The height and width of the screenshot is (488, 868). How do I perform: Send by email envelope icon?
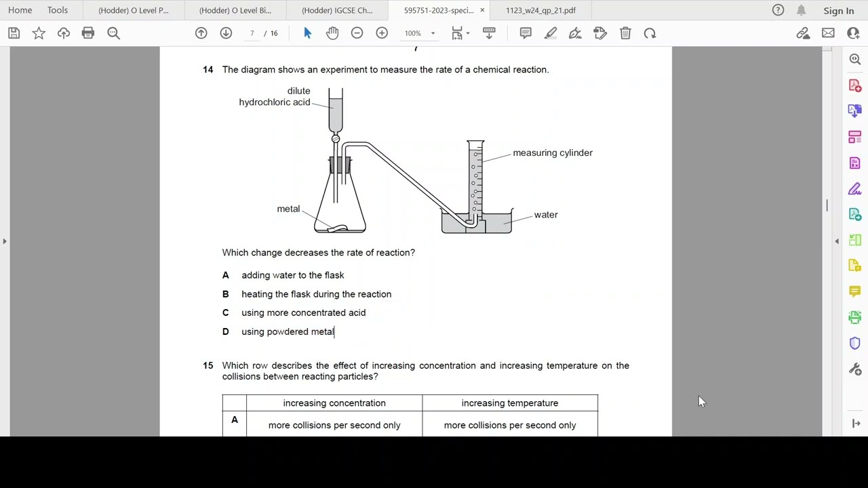[x=828, y=33]
